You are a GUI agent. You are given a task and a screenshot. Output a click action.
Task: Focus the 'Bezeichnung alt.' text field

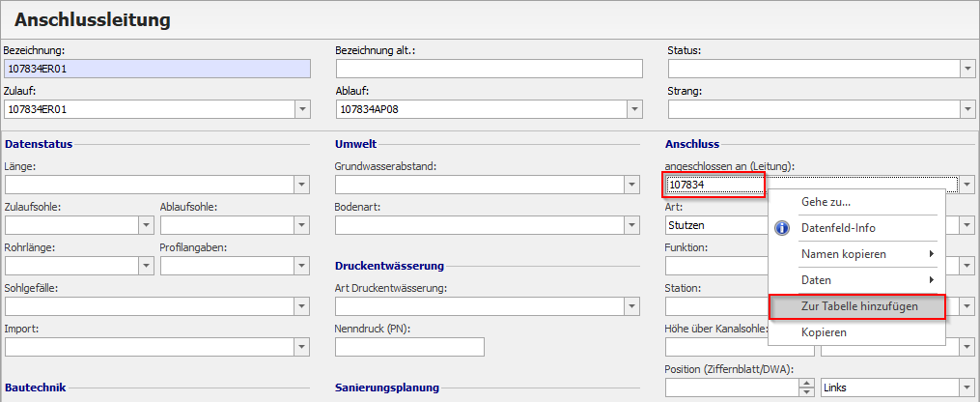click(x=489, y=69)
